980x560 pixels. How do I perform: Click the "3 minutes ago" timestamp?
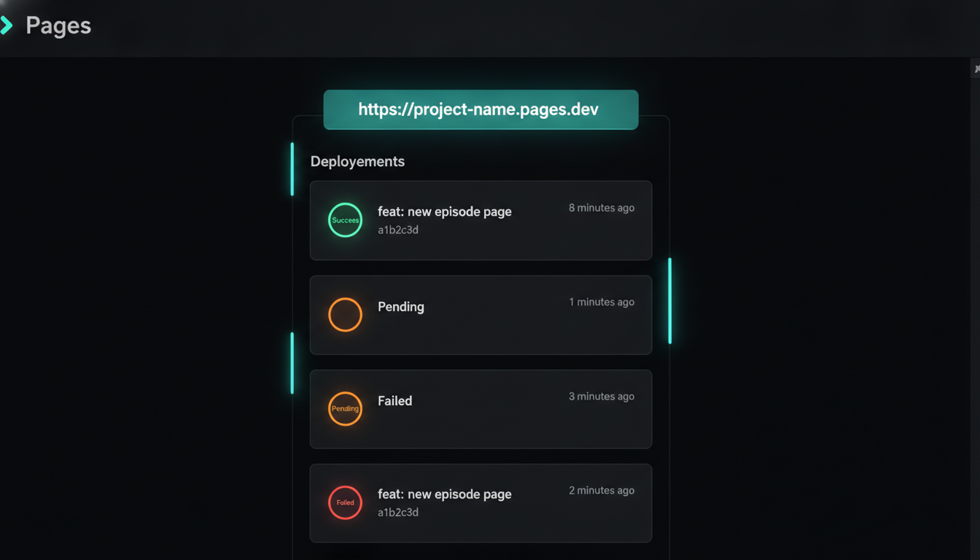click(x=602, y=396)
